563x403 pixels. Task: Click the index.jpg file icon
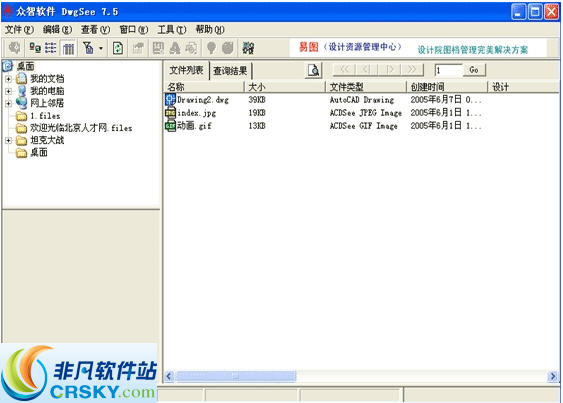170,113
